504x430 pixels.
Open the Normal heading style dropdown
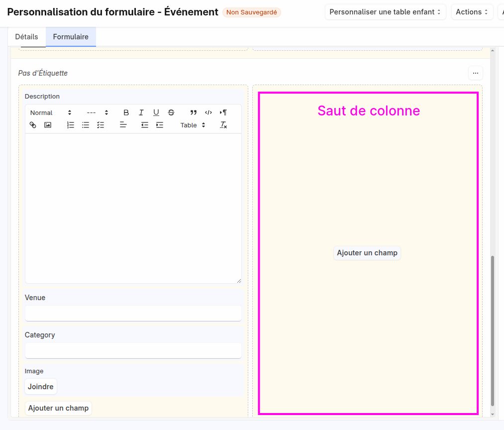[51, 112]
